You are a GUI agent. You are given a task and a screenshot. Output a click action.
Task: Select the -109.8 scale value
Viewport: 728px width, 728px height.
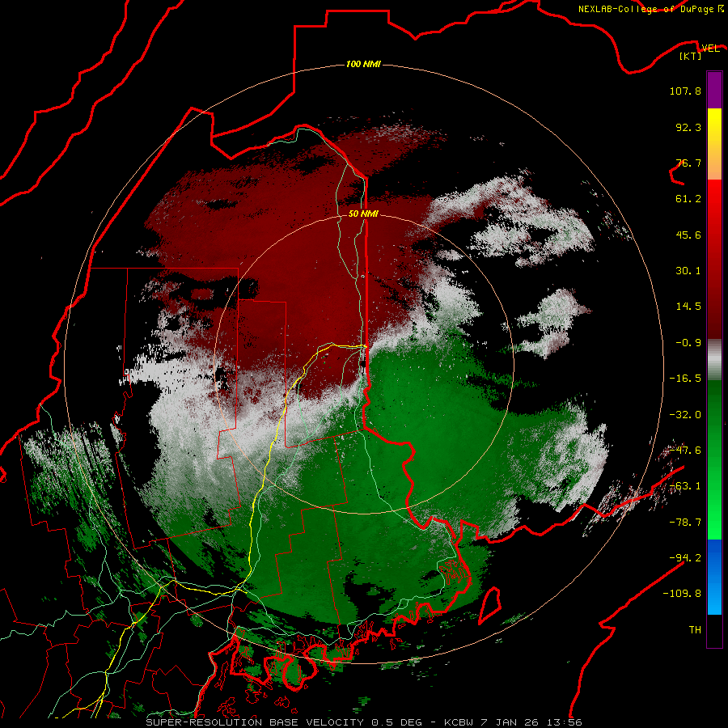pos(682,594)
